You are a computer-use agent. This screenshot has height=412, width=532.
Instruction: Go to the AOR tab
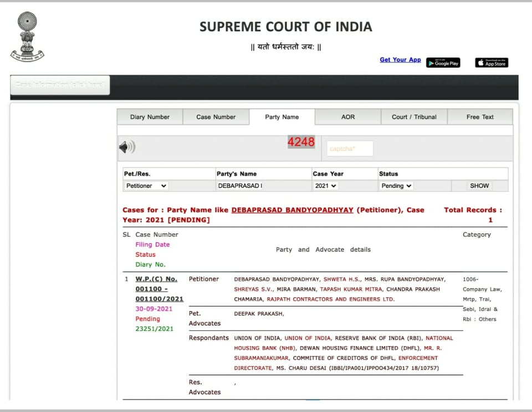click(x=348, y=117)
